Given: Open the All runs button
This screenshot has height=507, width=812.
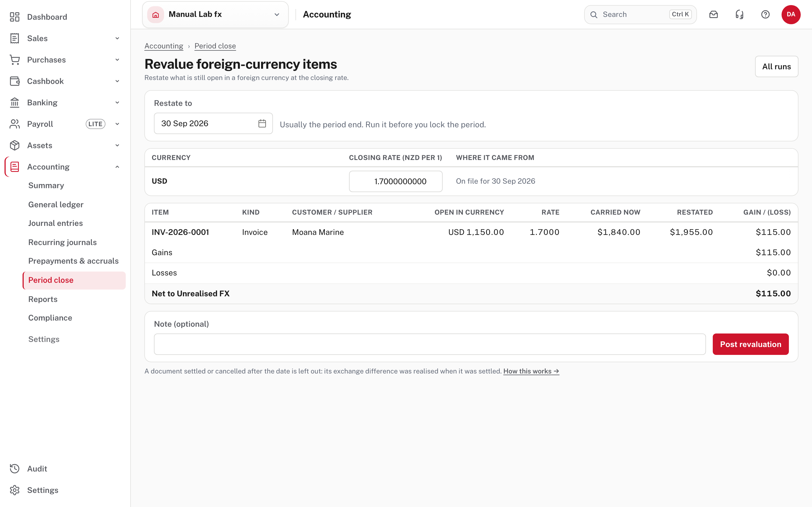Looking at the screenshot, I should 776,66.
